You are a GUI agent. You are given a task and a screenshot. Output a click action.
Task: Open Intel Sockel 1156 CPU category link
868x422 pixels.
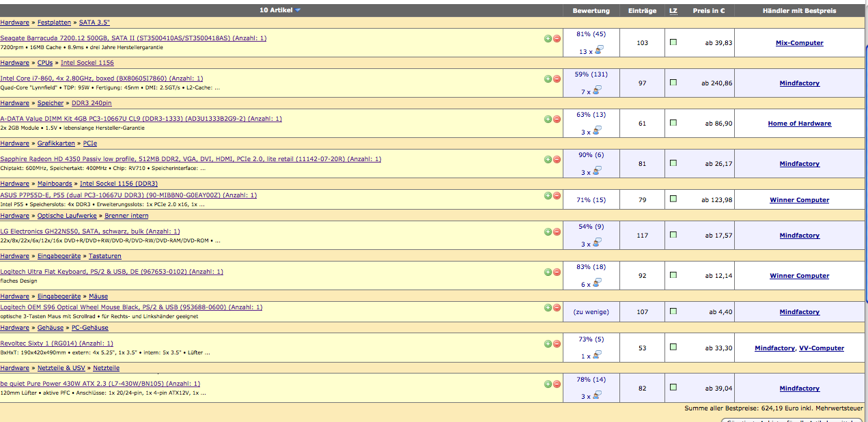tap(89, 63)
